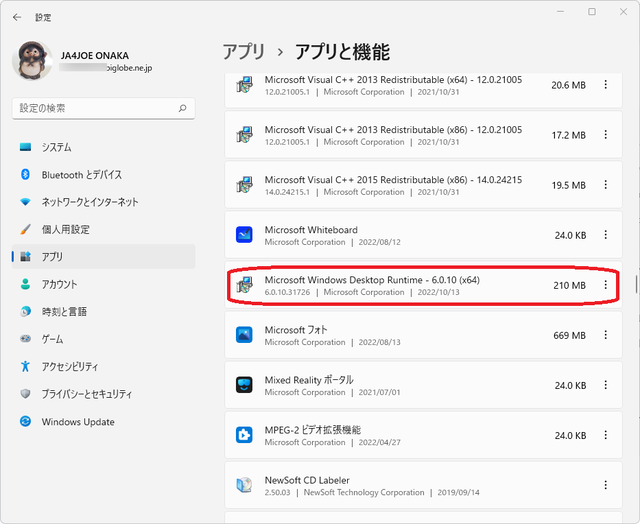The height and width of the screenshot is (524, 640).
Task: Click the game controller icon
Action: pos(25,339)
